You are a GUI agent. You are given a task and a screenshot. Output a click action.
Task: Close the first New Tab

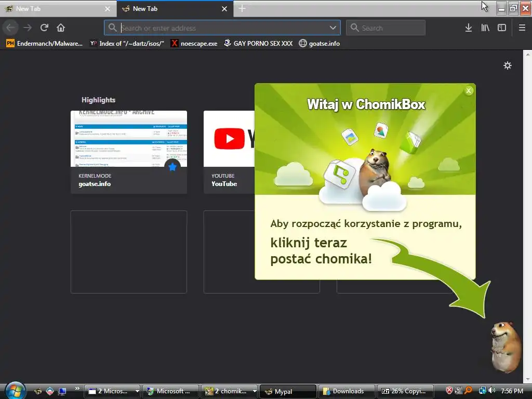(108, 9)
